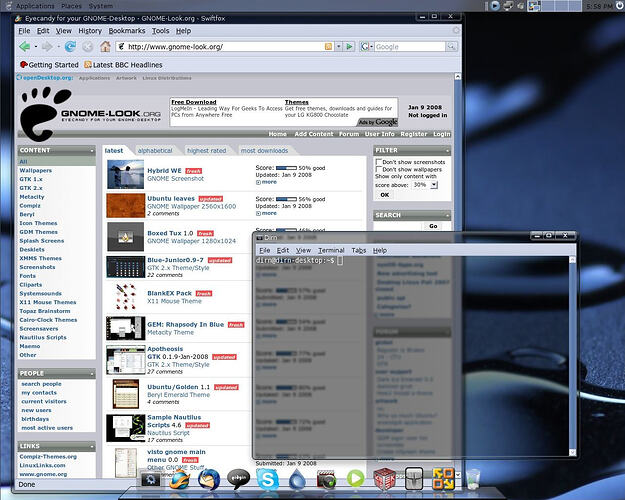Image resolution: width=625 pixels, height=500 pixels.
Task: Open the Tabs menu in terminal window
Action: pos(359,250)
